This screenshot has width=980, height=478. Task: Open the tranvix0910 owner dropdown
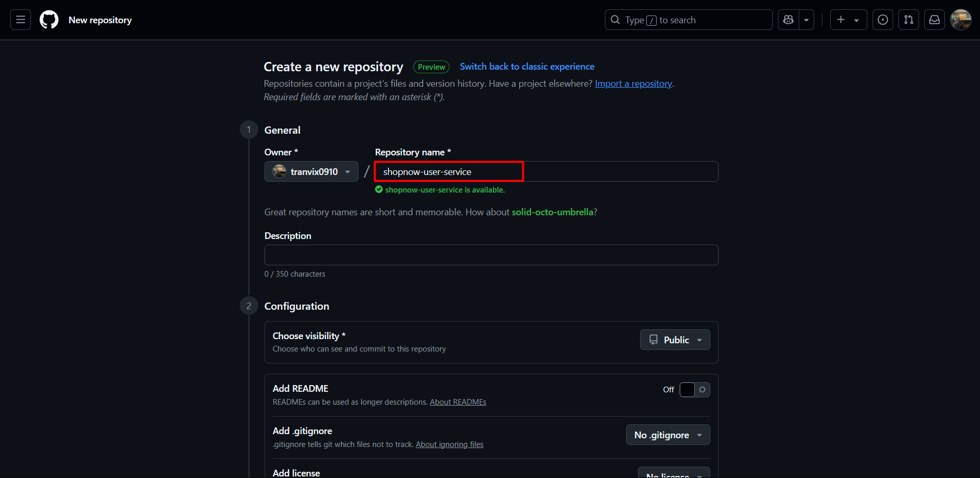[311, 171]
